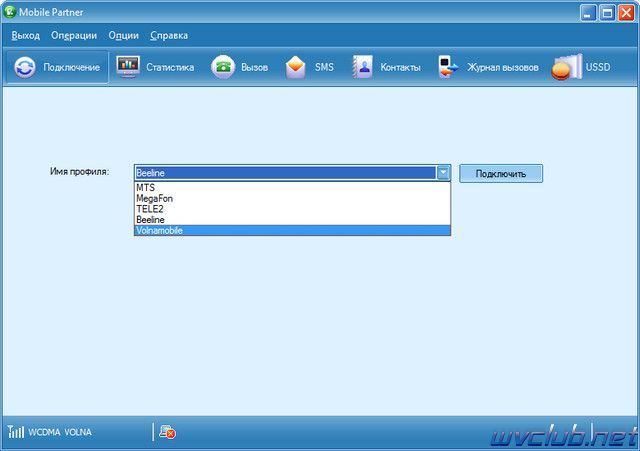Select the MegaFon profile option
This screenshot has height=451, width=640.
coord(292,198)
